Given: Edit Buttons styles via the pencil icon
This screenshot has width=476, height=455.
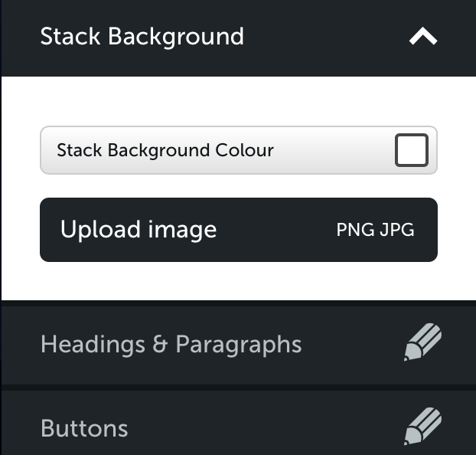Looking at the screenshot, I should 422,427.
